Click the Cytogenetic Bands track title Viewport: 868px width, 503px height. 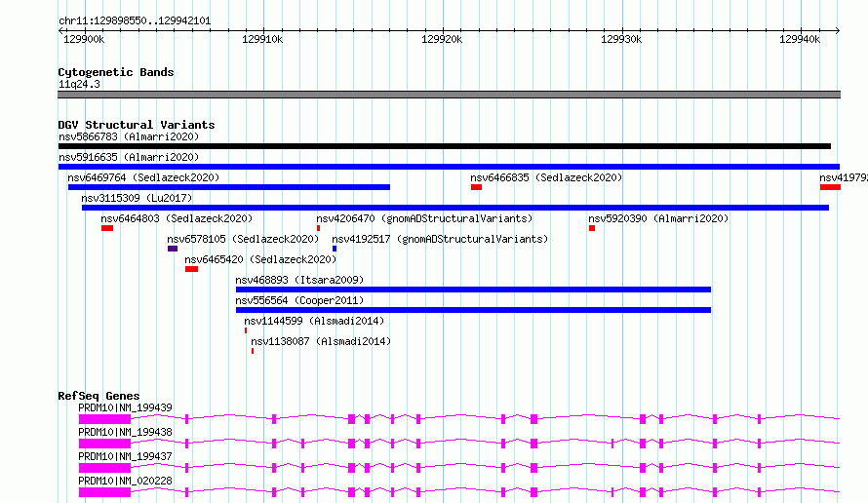click(x=116, y=72)
